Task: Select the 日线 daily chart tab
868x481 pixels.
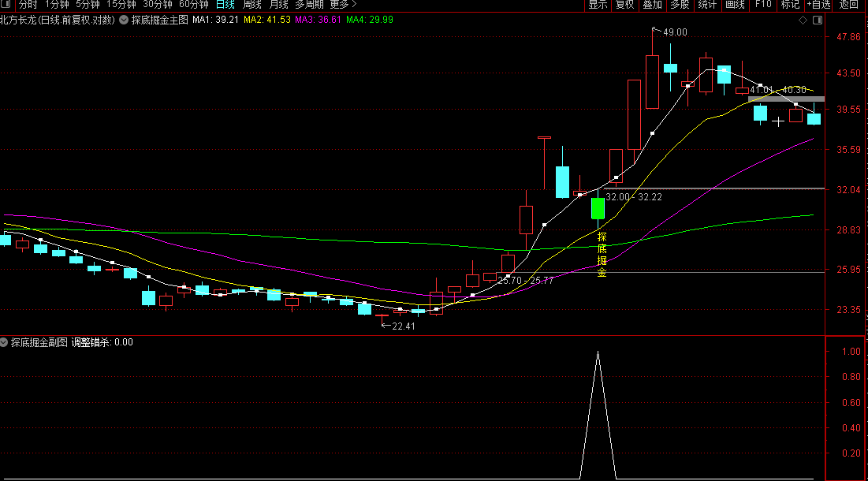Action: (225, 5)
